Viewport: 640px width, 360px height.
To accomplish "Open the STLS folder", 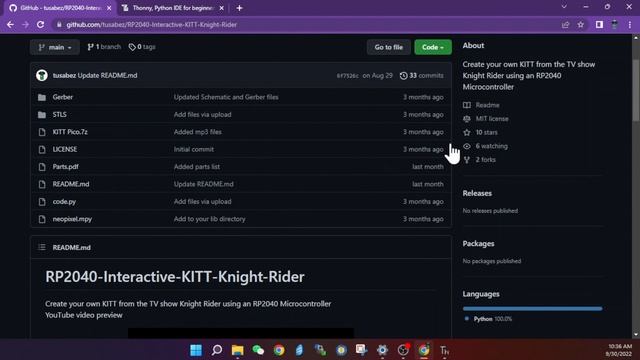I will [x=60, y=115].
